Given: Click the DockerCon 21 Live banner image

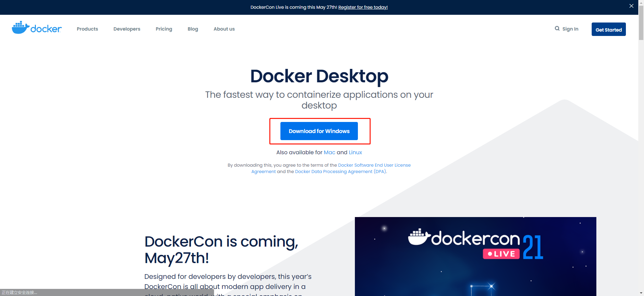Looking at the screenshot, I should [475, 256].
